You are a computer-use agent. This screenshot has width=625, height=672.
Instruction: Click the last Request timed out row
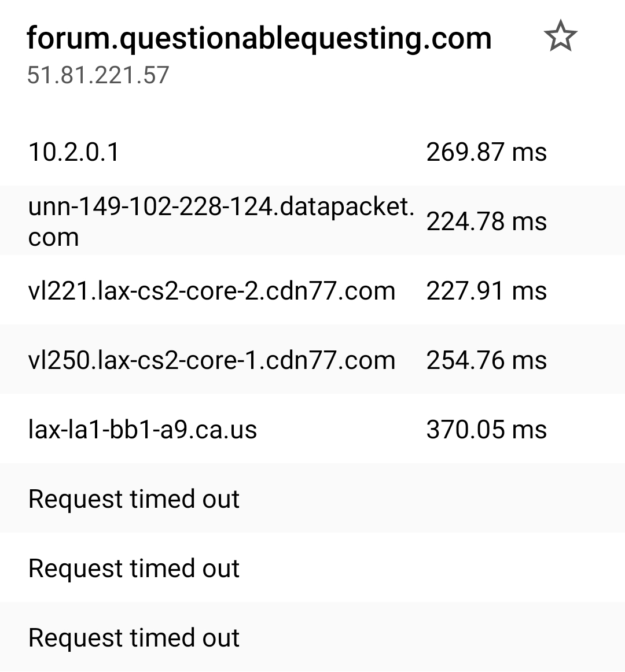coord(134,637)
